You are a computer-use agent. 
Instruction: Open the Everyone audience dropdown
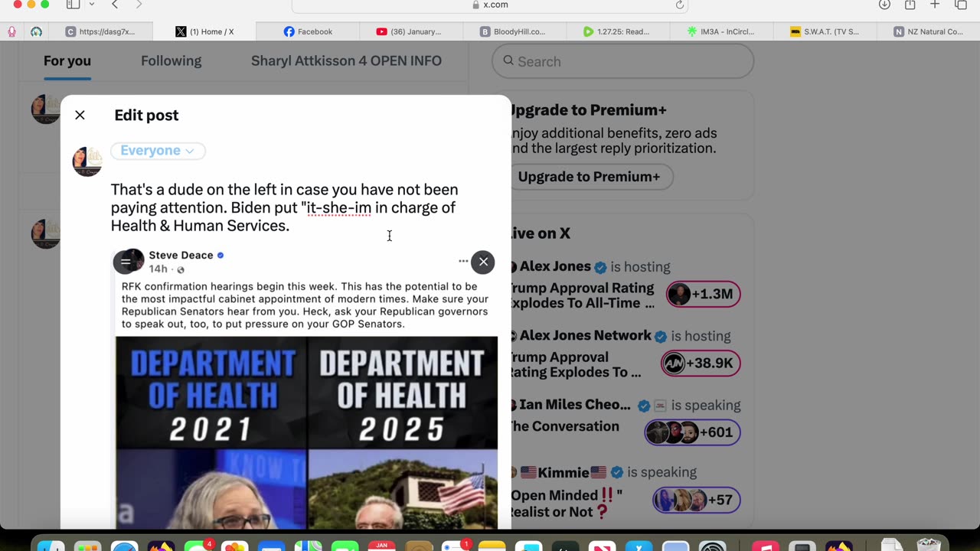point(158,151)
